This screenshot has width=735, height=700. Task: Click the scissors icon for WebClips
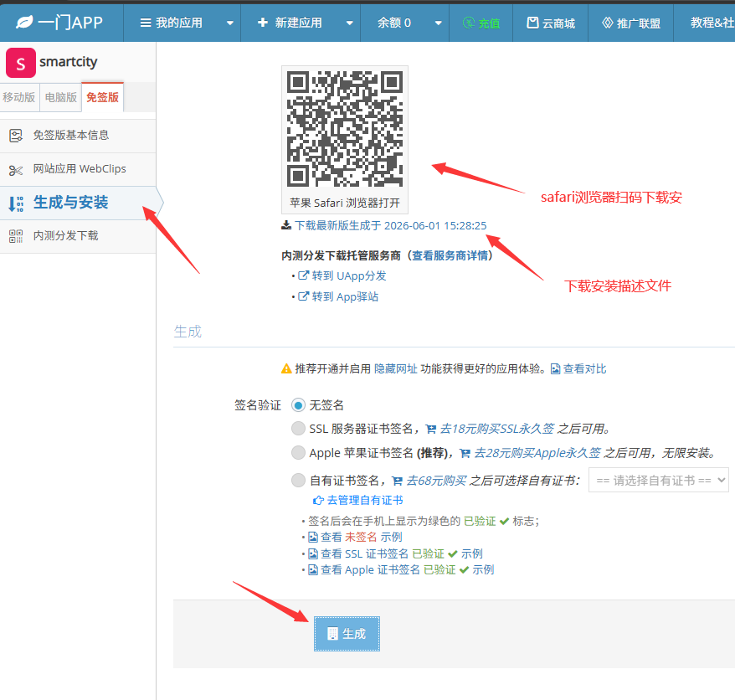pos(15,170)
